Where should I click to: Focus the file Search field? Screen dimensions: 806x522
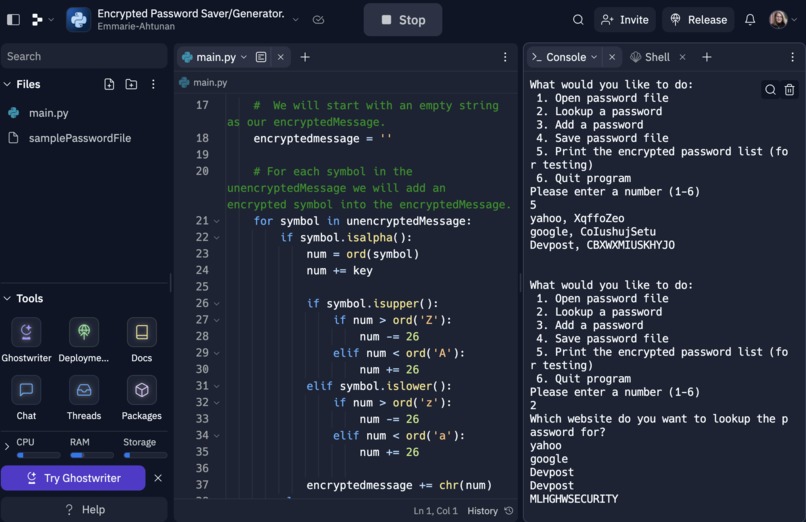(84, 57)
